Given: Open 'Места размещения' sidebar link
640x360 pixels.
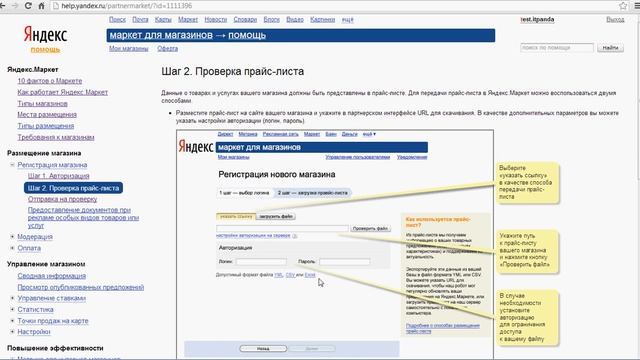Looking at the screenshot, I should point(47,115).
